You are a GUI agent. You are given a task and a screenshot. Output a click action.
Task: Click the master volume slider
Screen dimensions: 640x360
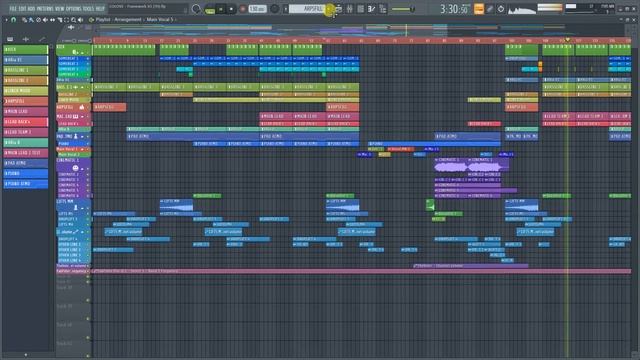[x=403, y=9]
